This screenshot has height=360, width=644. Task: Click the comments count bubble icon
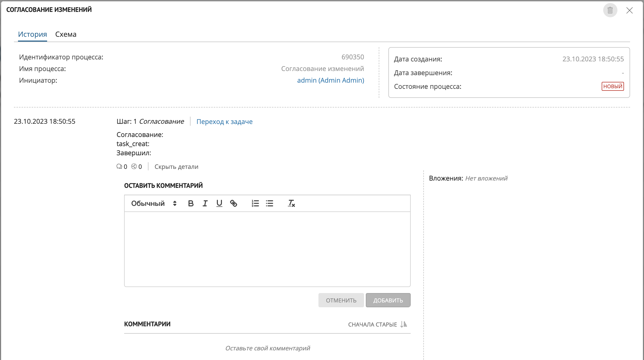[x=119, y=167]
